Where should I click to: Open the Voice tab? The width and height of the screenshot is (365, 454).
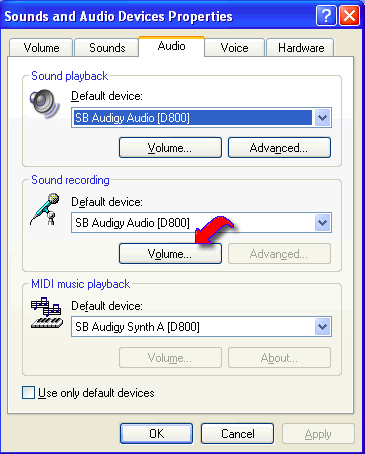[234, 48]
